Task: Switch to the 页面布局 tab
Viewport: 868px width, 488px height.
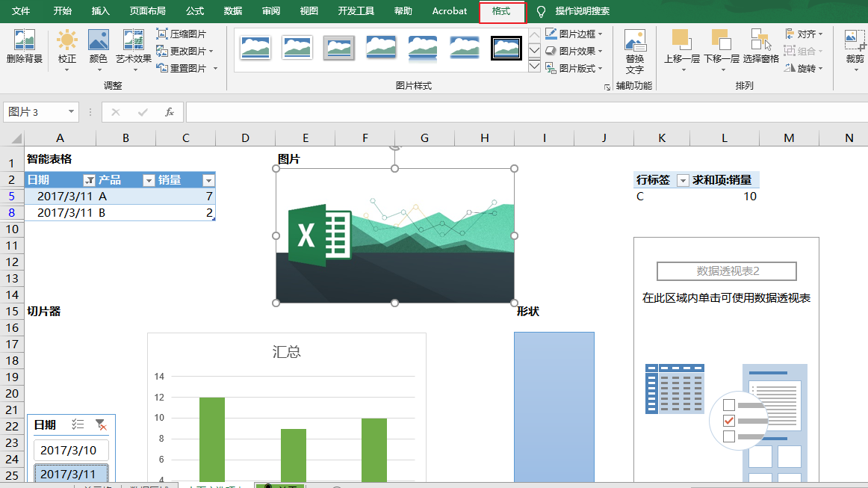Action: (x=147, y=11)
